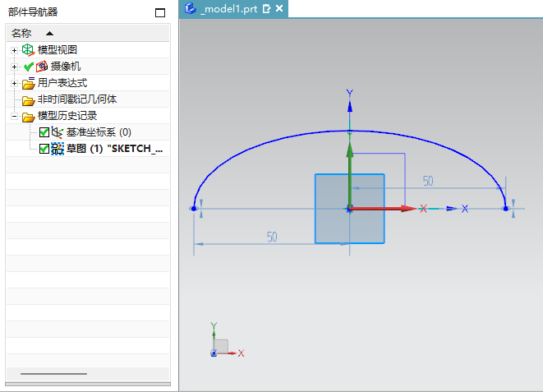Click the detach icon on _model1.prt tab
543x392 pixels.
[266, 9]
